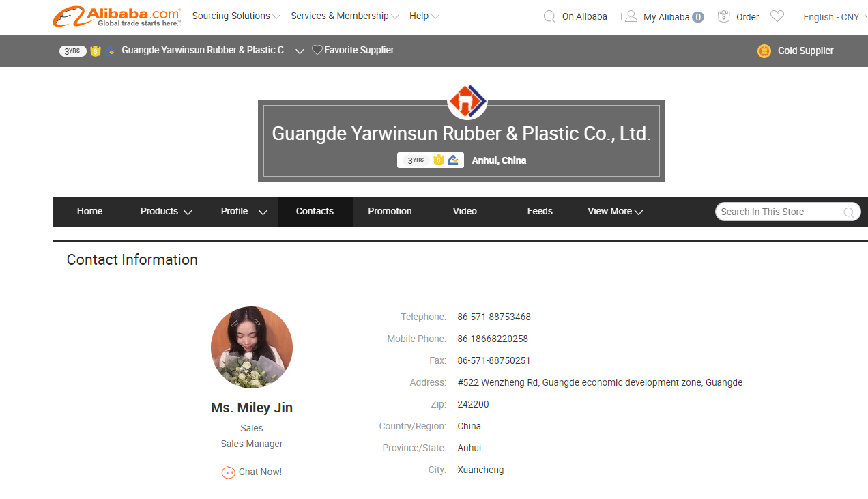Click the company round logo above the banner
Image resolution: width=868 pixels, height=499 pixels.
point(467,101)
